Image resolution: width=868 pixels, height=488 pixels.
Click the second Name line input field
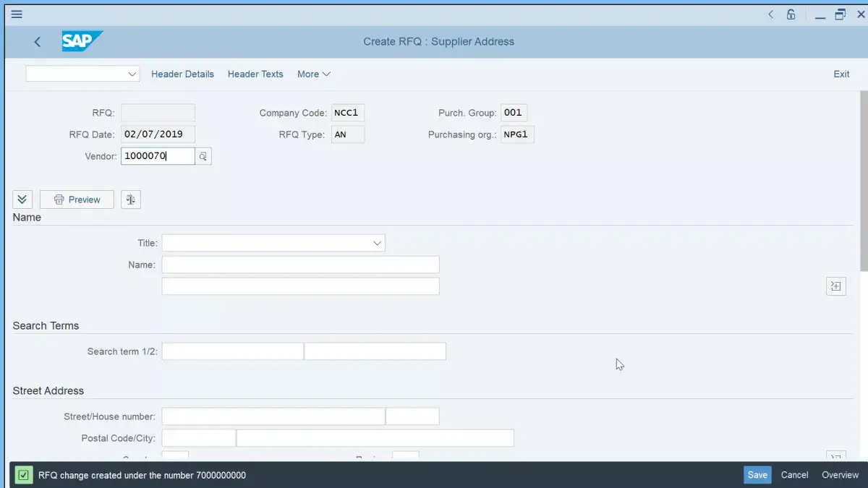point(300,286)
